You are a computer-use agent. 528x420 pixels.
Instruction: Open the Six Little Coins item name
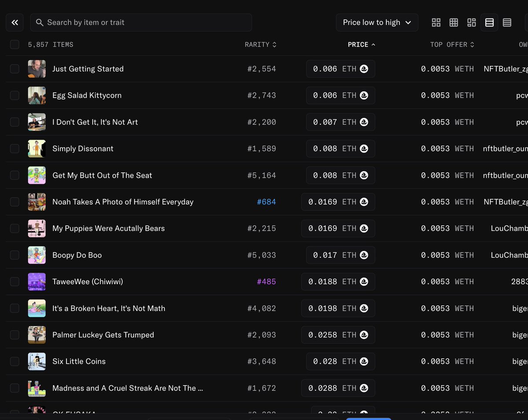click(79, 362)
